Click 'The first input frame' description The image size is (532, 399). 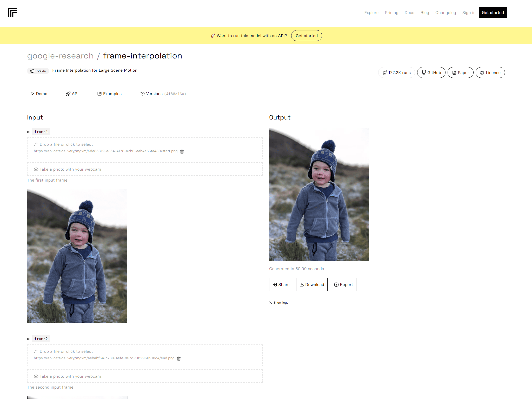point(47,180)
